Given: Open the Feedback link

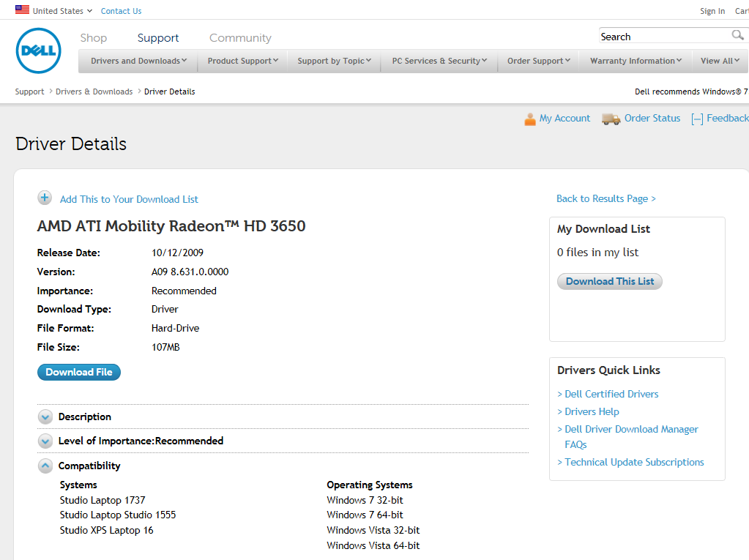Looking at the screenshot, I should pyautogui.click(x=728, y=119).
